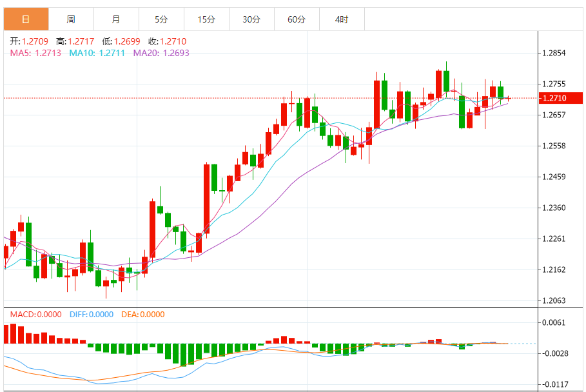Viewport: 586px width, 392px height.
Task: Click the 1.2657 price axis label
Action: pyautogui.click(x=554, y=115)
